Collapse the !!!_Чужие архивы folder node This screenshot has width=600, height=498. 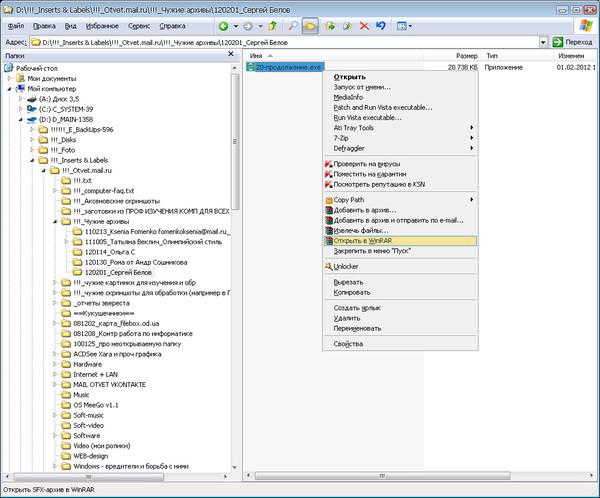55,222
